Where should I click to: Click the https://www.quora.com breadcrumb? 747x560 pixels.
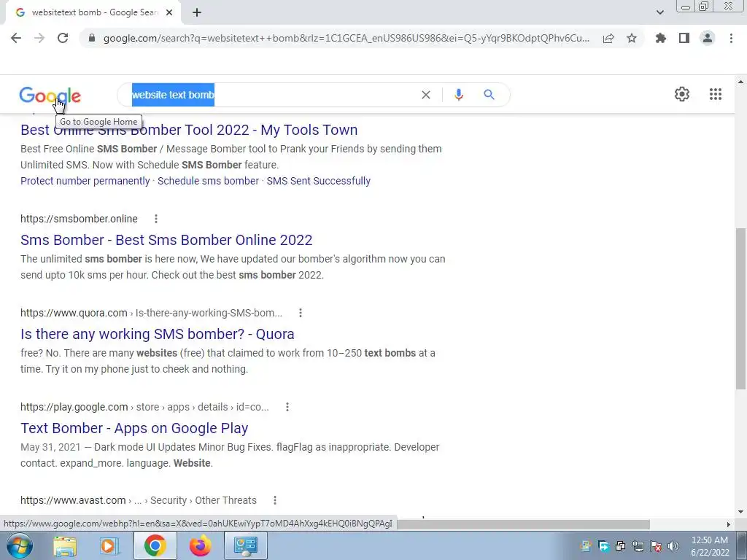click(x=151, y=313)
